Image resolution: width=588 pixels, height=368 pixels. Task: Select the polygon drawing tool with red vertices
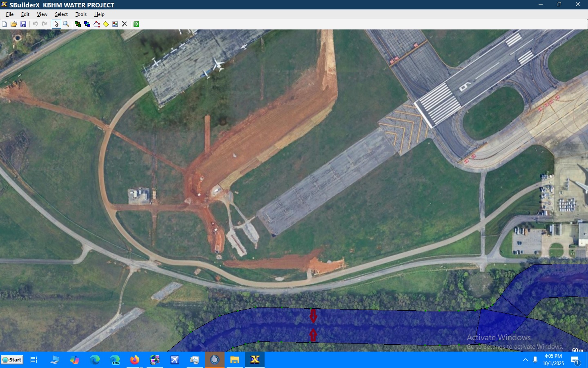pyautogui.click(x=97, y=25)
